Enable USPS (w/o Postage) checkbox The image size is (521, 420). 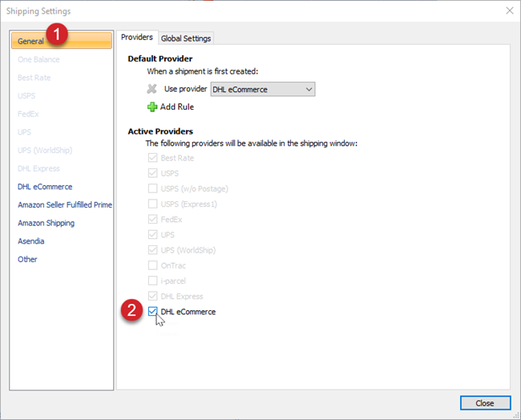click(152, 188)
